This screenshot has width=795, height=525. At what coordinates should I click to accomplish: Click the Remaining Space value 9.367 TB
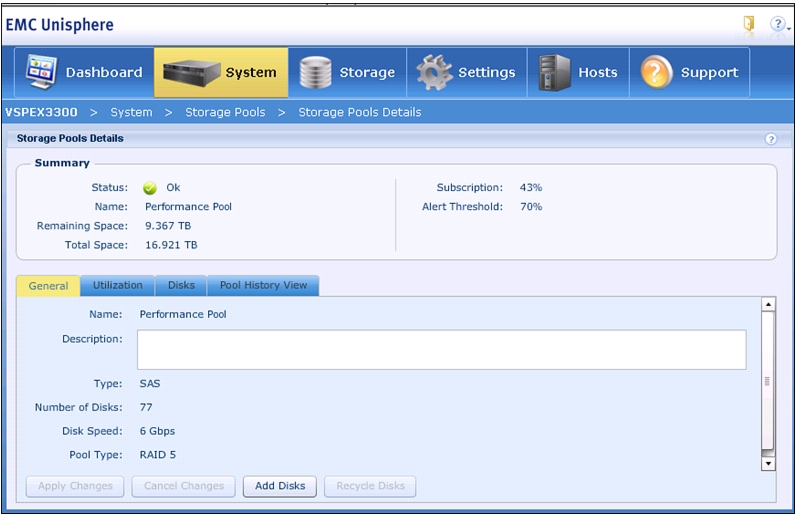pos(168,226)
